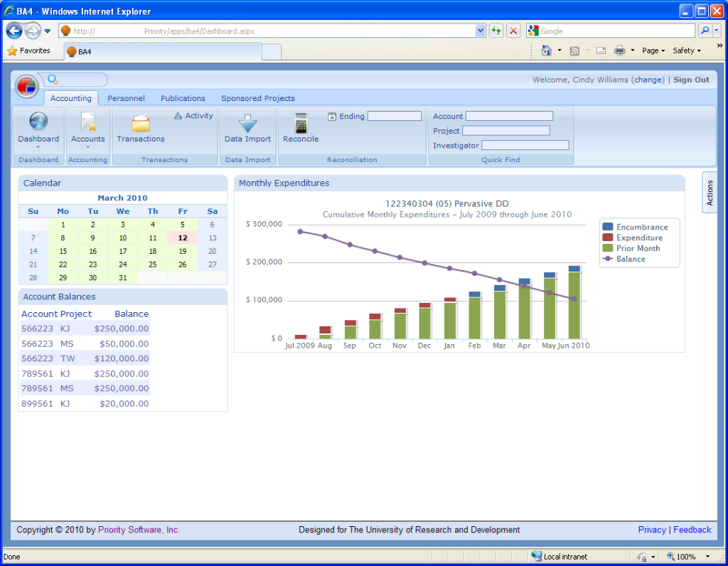The image size is (728, 566).
Task: Open the Reconcile calculator icon
Action: point(300,122)
